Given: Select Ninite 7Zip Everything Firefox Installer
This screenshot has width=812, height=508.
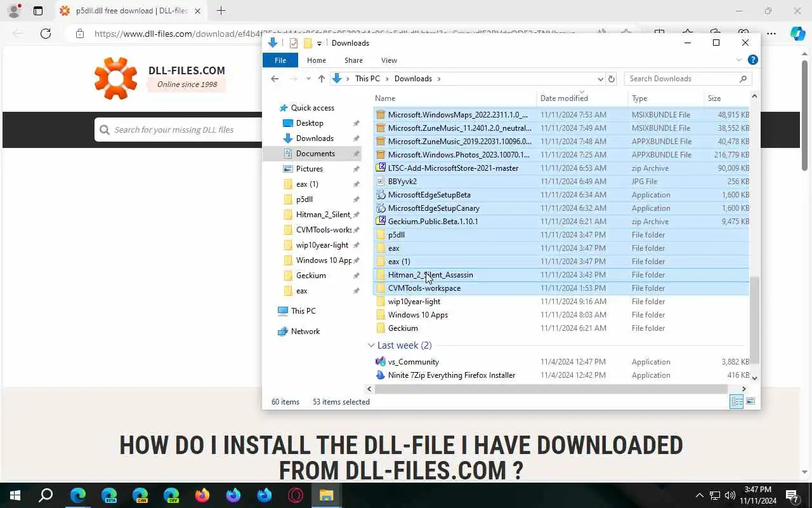Looking at the screenshot, I should (561, 375).
